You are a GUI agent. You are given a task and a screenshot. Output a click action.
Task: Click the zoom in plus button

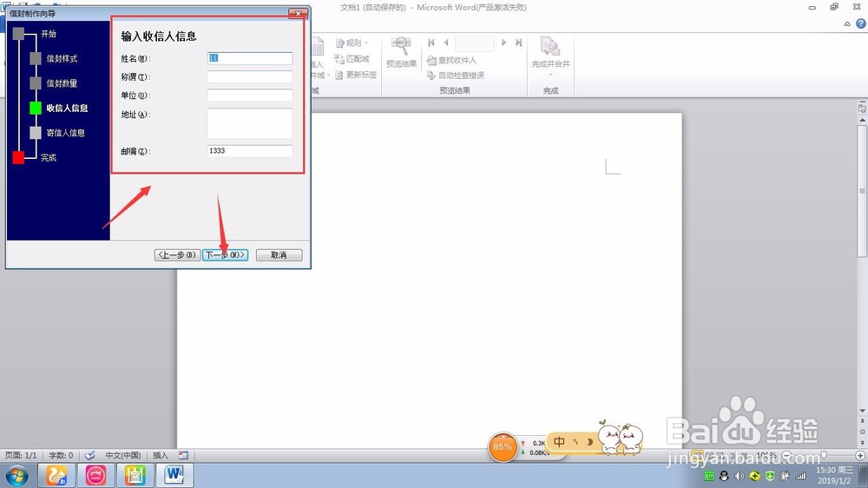point(859,455)
